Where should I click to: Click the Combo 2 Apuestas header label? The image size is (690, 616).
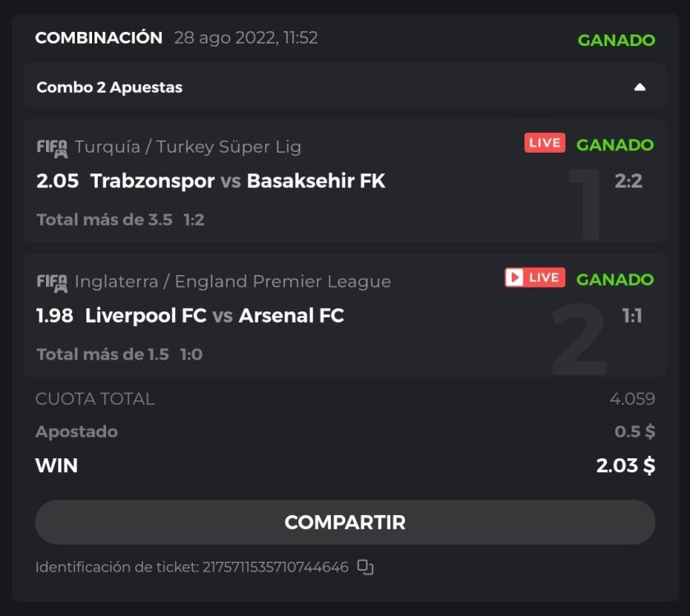coord(110,87)
